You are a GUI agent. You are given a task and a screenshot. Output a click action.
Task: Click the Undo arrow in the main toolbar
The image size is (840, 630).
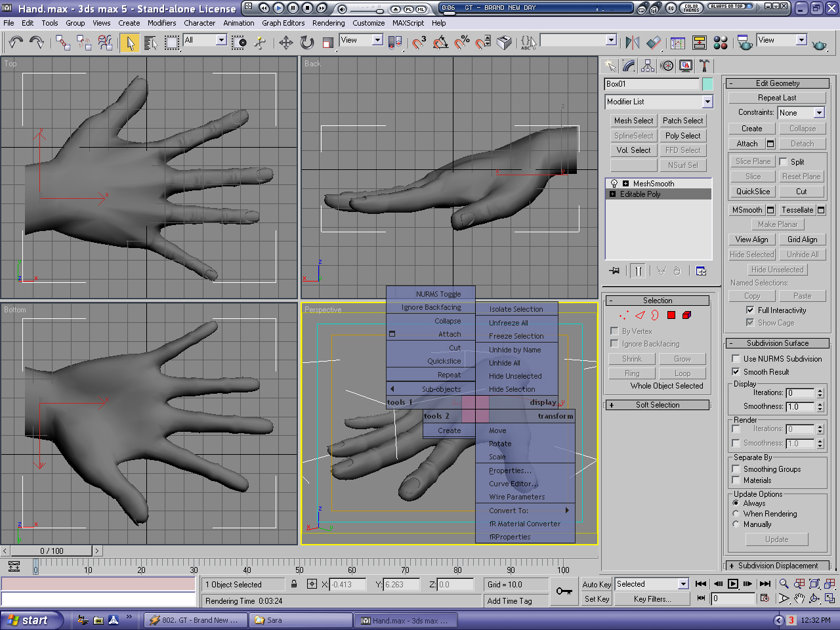(16, 43)
